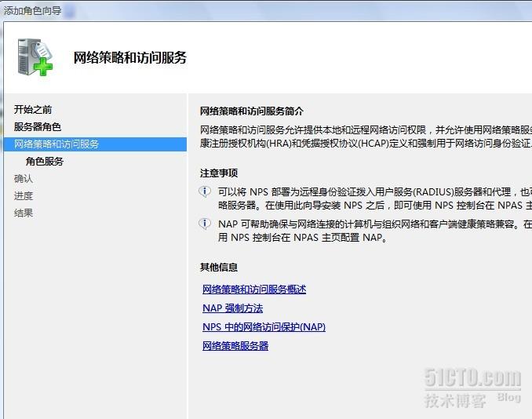Screen dimensions: 532x419
Task: Select the 进度 step
Action: pyautogui.click(x=24, y=195)
